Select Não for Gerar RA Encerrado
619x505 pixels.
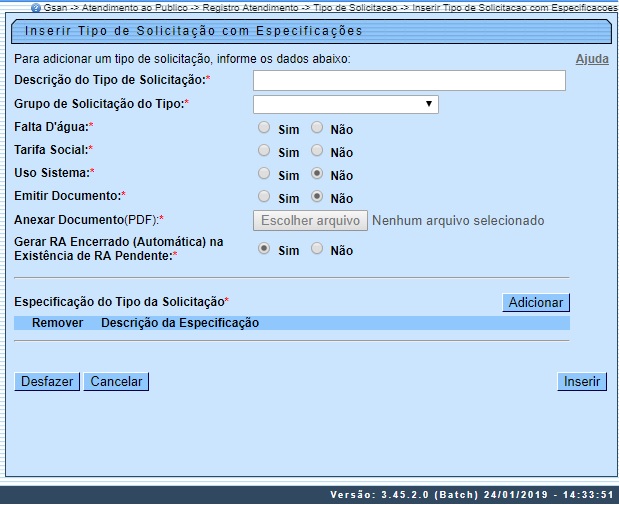point(317,249)
